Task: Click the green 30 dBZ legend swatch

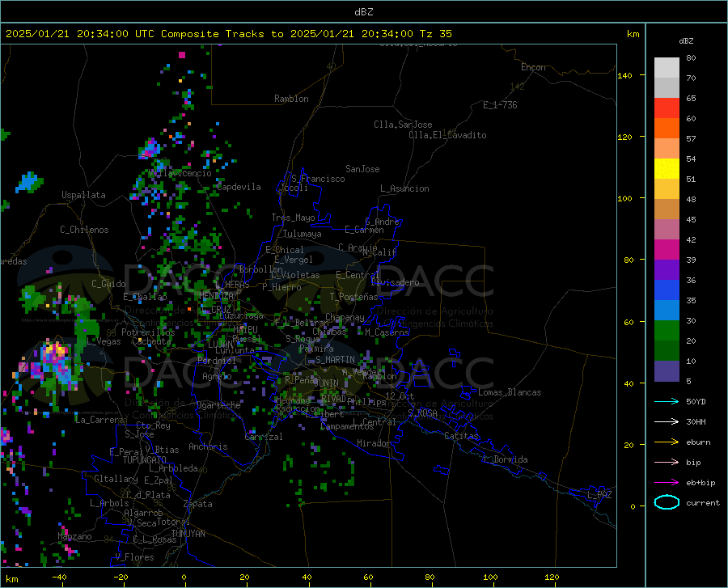Action: click(x=667, y=331)
